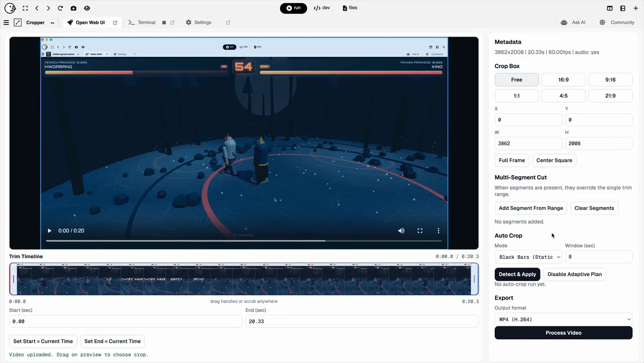
Task: Click the reload icon in top toolbar
Action: (x=60, y=9)
